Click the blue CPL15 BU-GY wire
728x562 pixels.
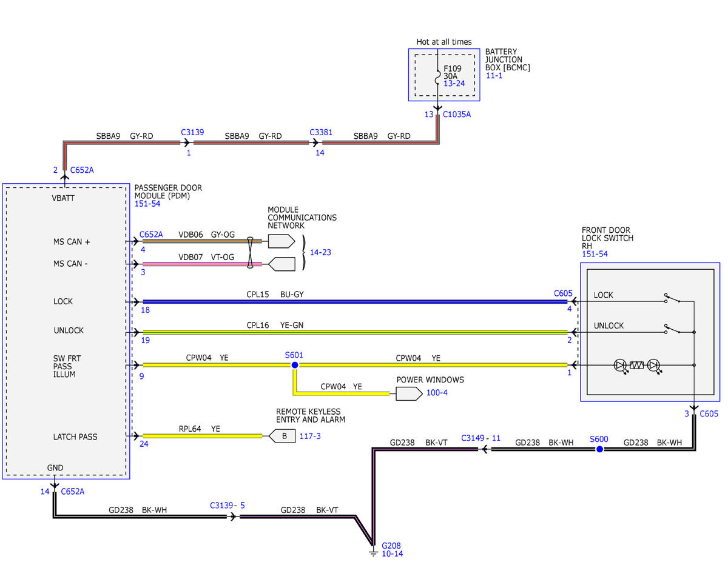(x=355, y=301)
